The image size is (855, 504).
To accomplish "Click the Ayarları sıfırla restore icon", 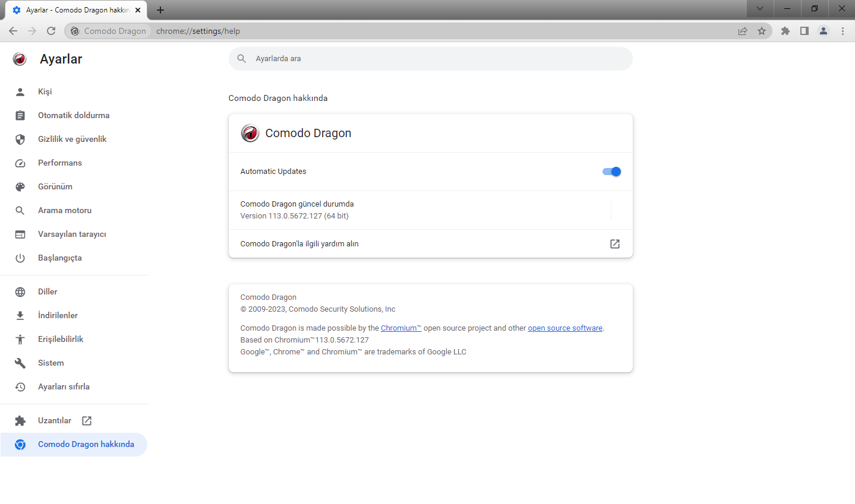I will tap(20, 386).
